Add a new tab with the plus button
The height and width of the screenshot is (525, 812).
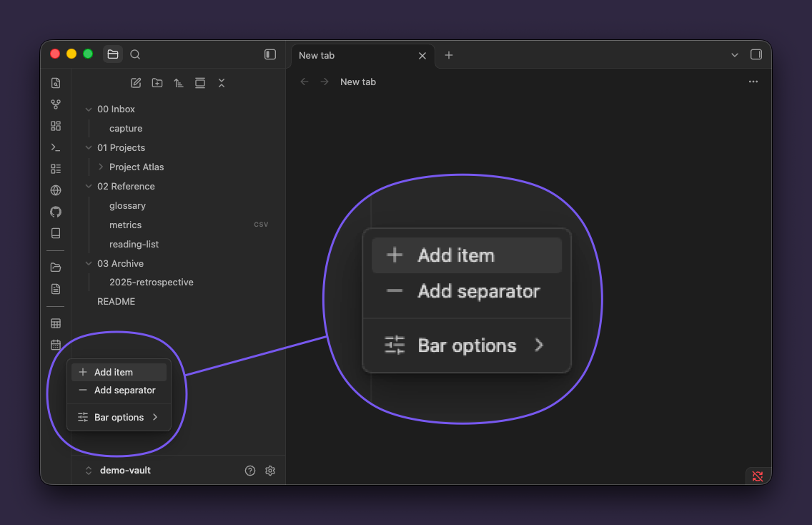click(x=449, y=55)
